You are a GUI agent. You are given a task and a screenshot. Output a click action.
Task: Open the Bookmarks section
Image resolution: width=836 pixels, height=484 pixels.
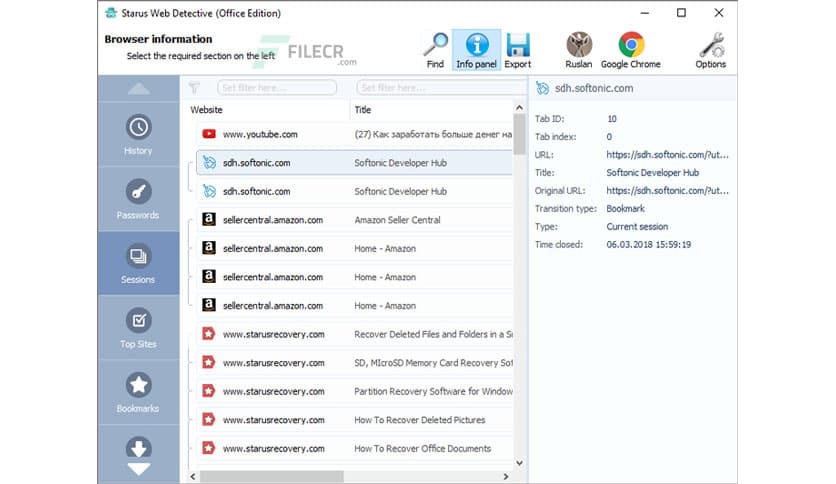(139, 392)
